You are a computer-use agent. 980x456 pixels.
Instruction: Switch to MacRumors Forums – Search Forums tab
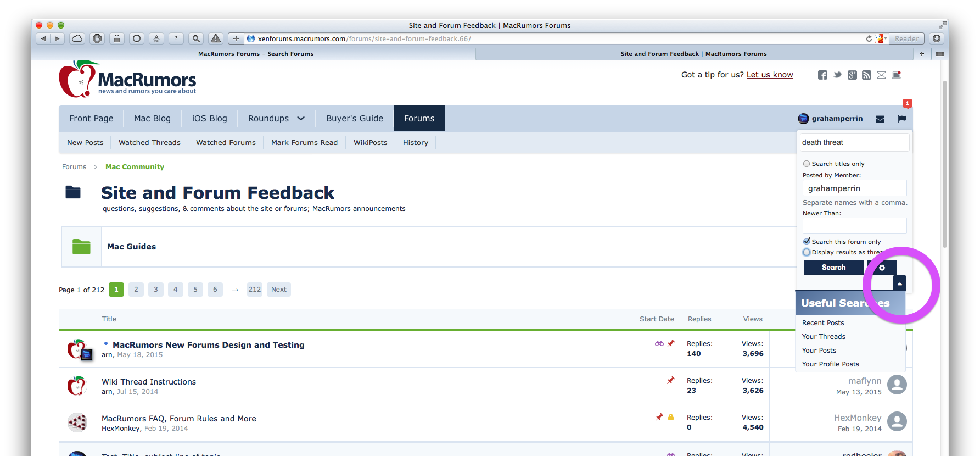pyautogui.click(x=255, y=54)
